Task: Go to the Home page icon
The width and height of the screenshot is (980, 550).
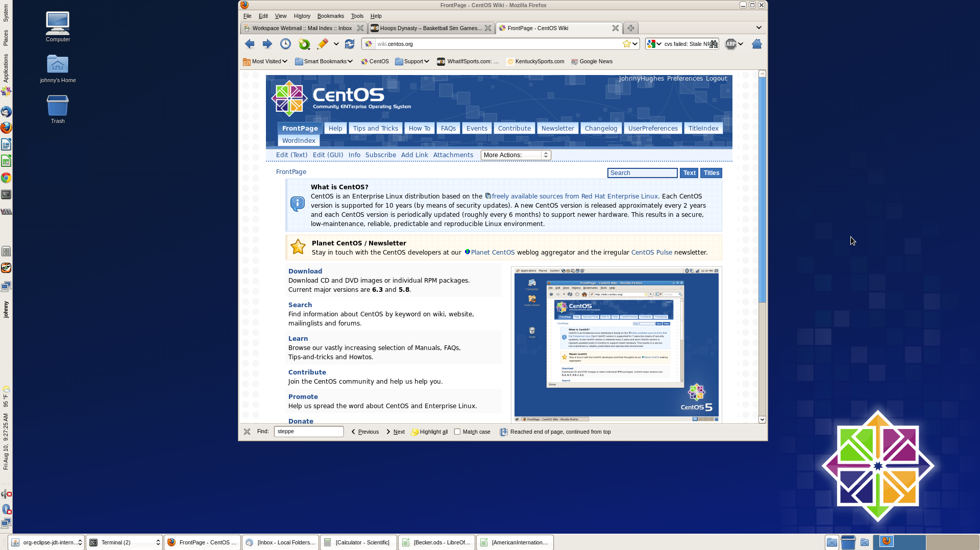Action: (x=757, y=44)
